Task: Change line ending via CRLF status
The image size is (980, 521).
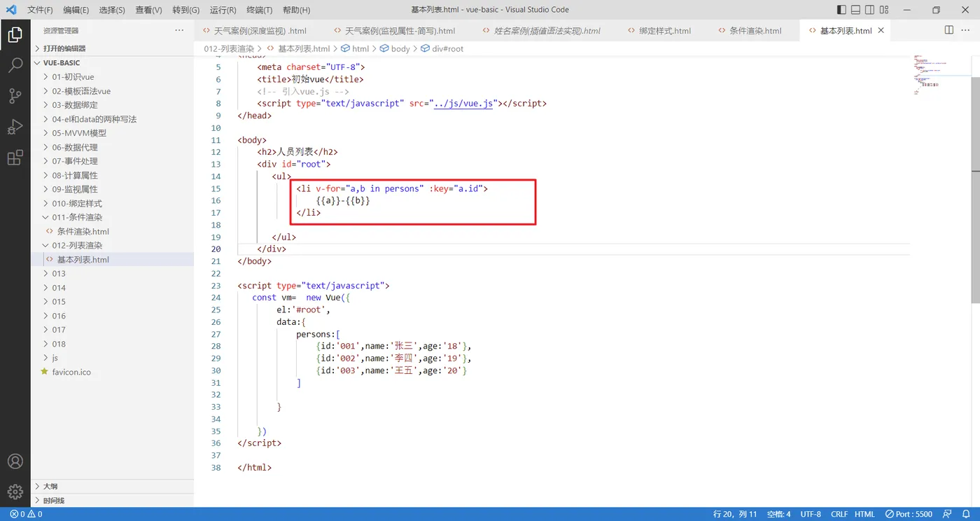Action: [839, 514]
